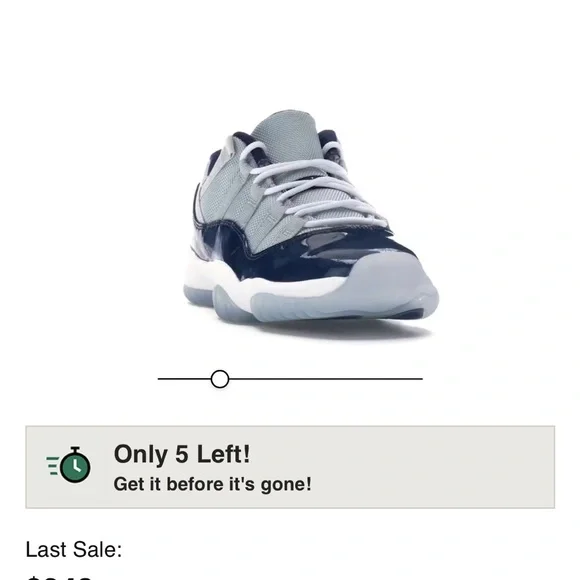580x580 pixels.
Task: Tap the white midsole of the shoe
Action: point(259,281)
